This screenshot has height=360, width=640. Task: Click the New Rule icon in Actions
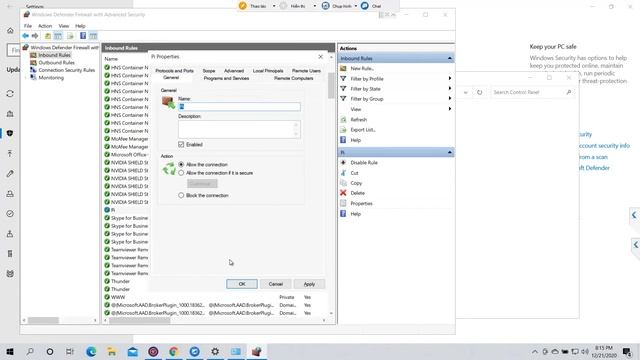point(343,68)
